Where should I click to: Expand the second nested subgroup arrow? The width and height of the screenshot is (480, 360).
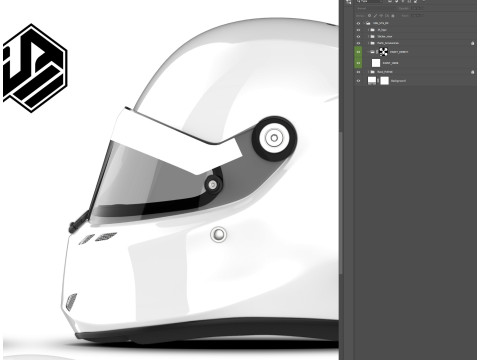pyautogui.click(x=369, y=36)
